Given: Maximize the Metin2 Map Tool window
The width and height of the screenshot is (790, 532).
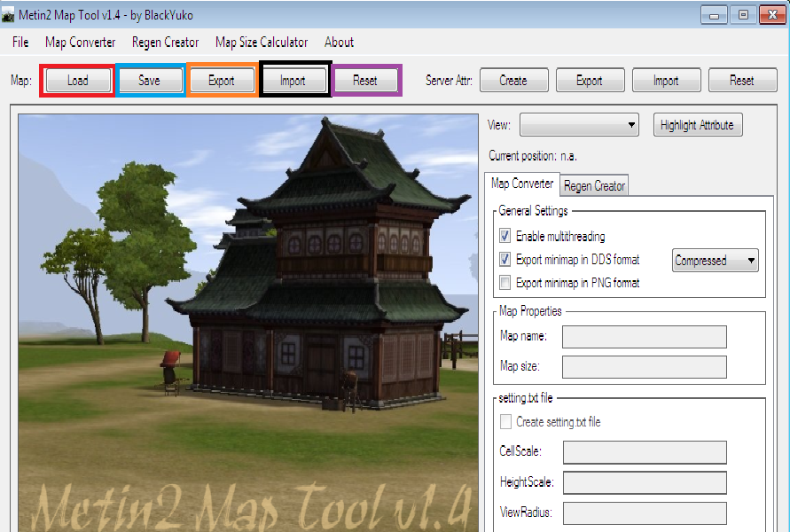Looking at the screenshot, I should point(743,15).
